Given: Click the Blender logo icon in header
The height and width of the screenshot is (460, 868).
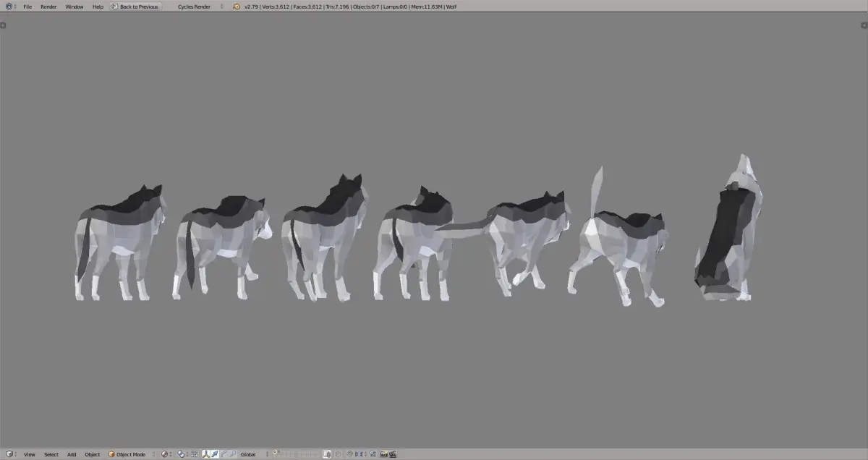Looking at the screenshot, I should (237, 7).
